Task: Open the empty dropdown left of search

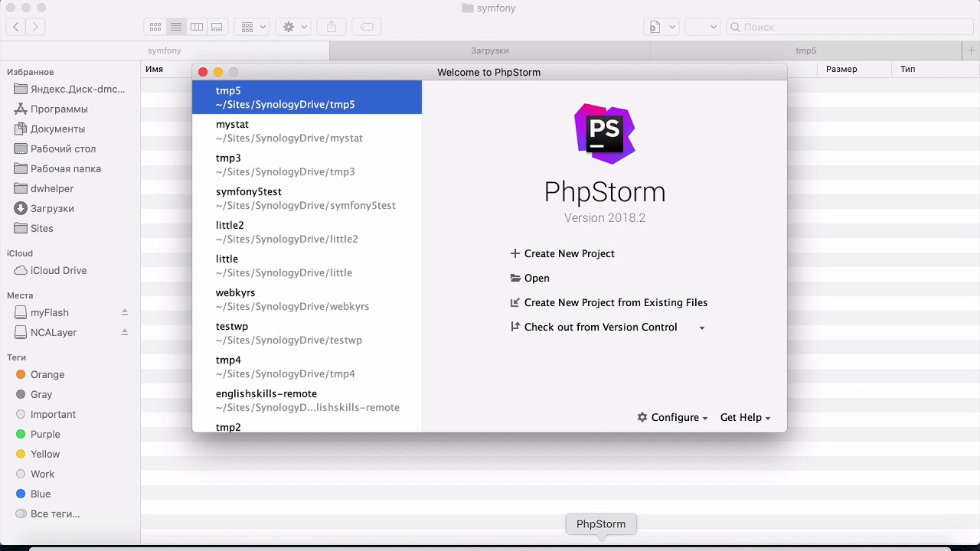Action: 702,27
